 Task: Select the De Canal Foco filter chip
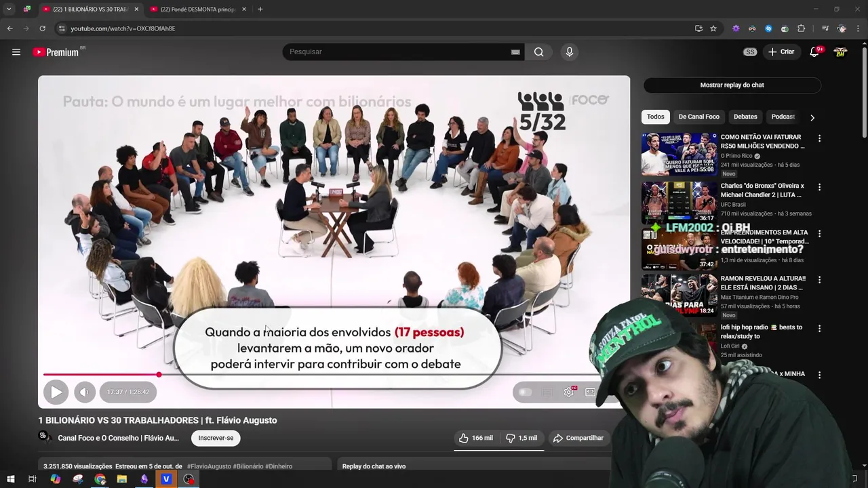click(x=698, y=117)
